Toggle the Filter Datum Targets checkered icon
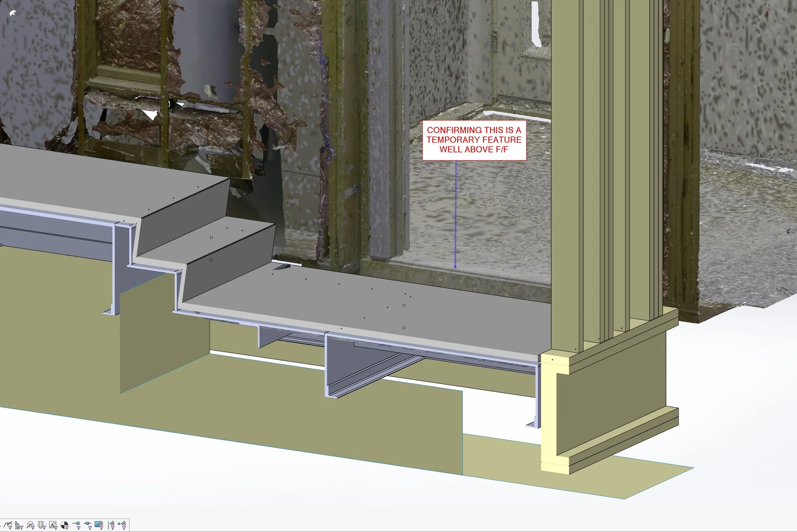Screen dimensions: 797x532 64,523
